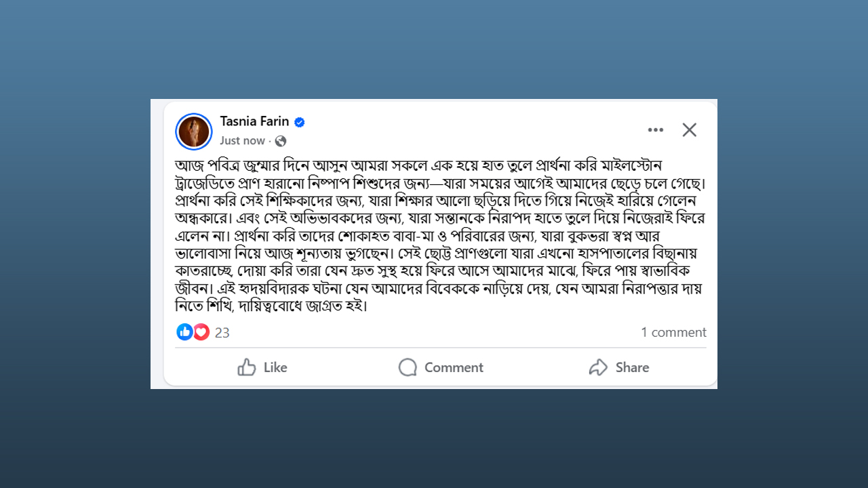This screenshot has height=488, width=868.
Task: Click the curved share arrow icon
Action: tap(598, 367)
